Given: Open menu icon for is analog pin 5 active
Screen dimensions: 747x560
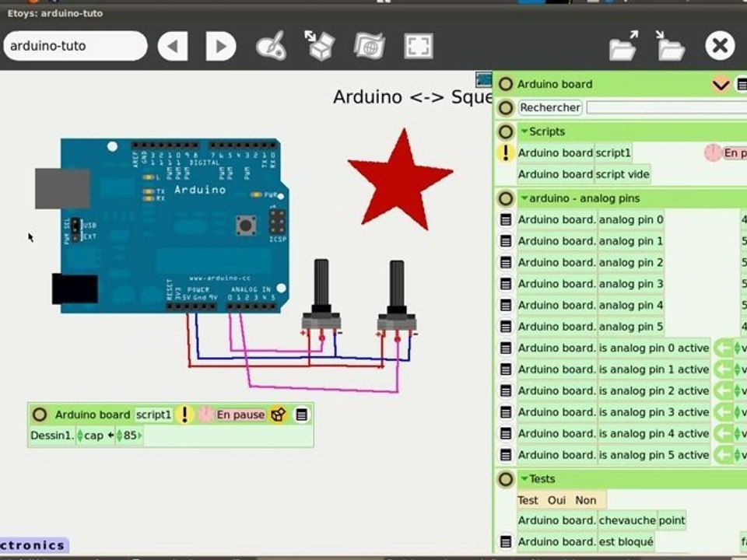Looking at the screenshot, I should pos(506,455).
